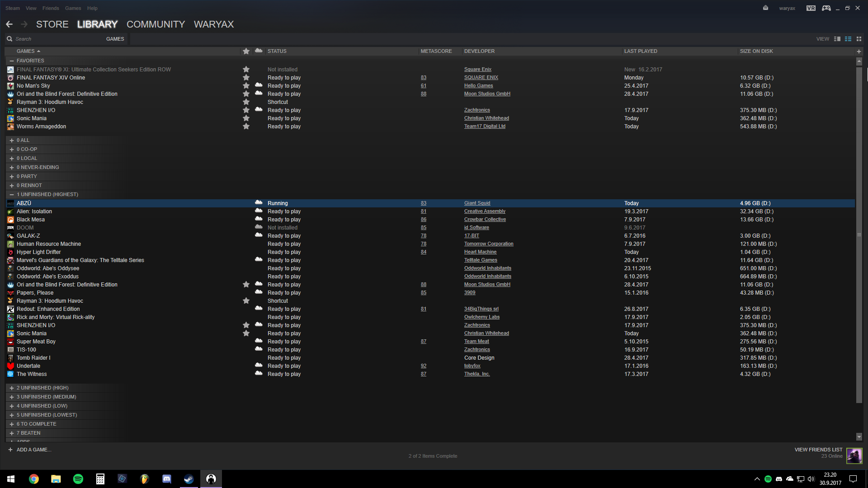Image resolution: width=868 pixels, height=488 pixels.
Task: Toggle favorite star for Sonic Mania
Action: [246, 118]
